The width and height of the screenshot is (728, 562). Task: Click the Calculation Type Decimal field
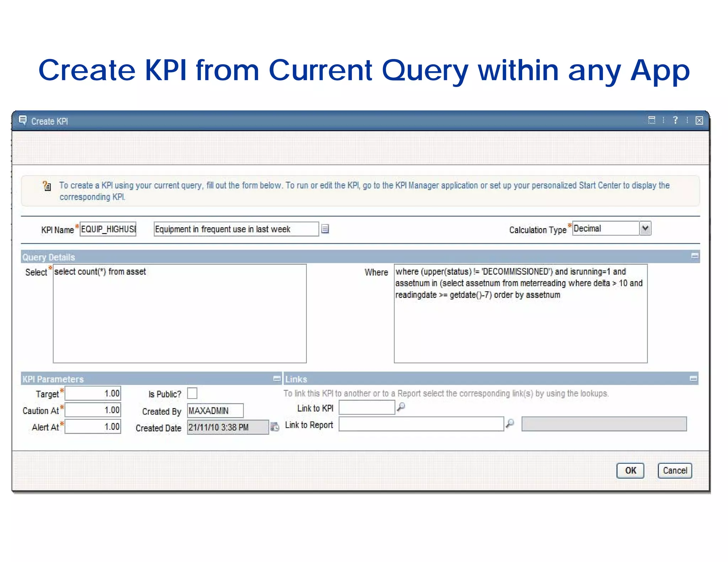[x=606, y=228]
